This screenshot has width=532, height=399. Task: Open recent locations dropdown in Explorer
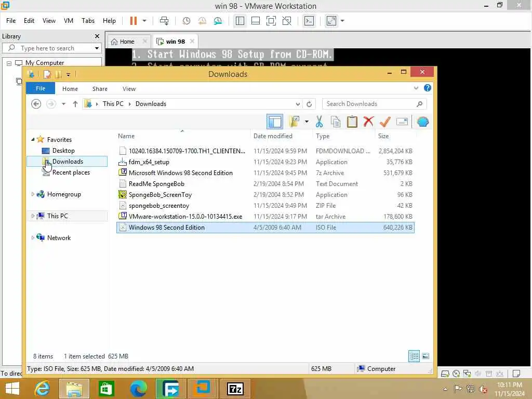click(x=63, y=104)
